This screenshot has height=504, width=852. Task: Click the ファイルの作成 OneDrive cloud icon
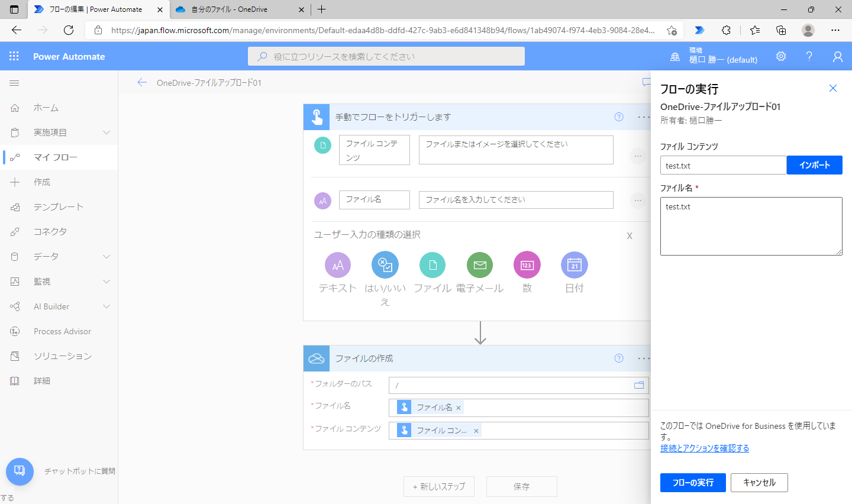tap(317, 358)
